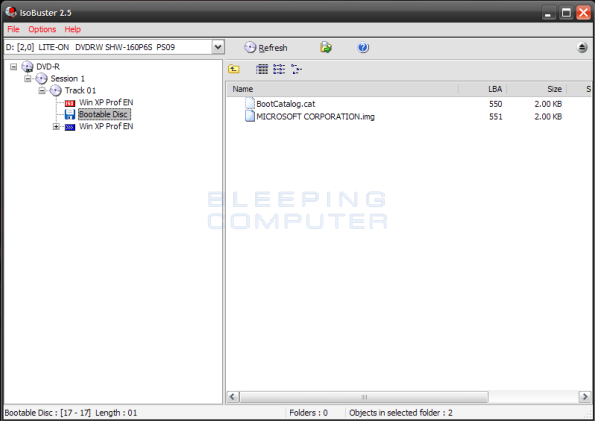Open the drive selection dropdown arrow
This screenshot has width=595, height=421.
218,47
